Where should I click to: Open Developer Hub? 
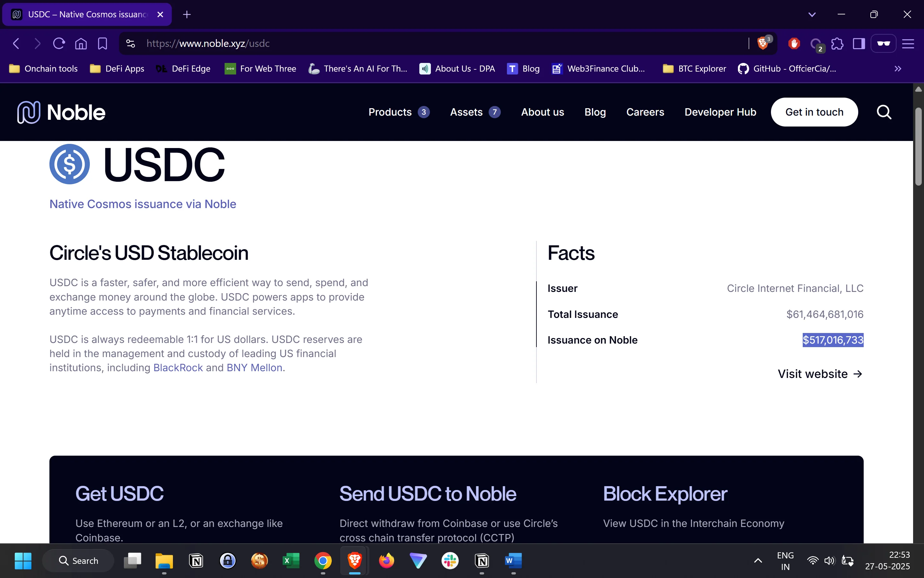coord(720,112)
